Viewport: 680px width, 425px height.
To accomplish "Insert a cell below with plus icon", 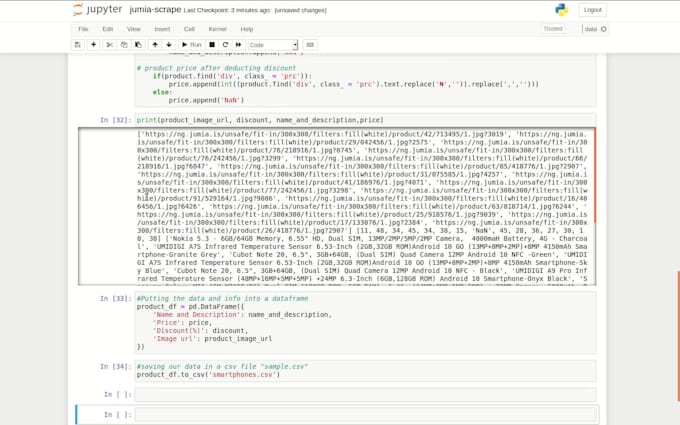I will tap(93, 45).
